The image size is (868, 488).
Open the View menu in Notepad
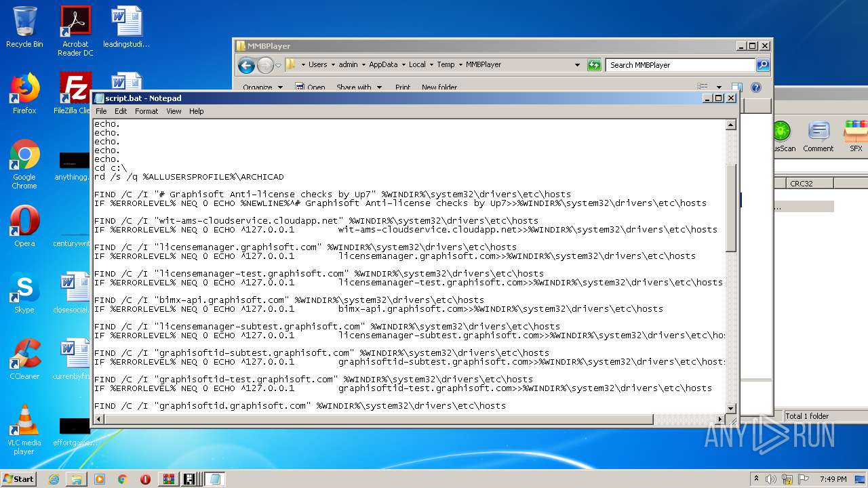click(x=174, y=111)
